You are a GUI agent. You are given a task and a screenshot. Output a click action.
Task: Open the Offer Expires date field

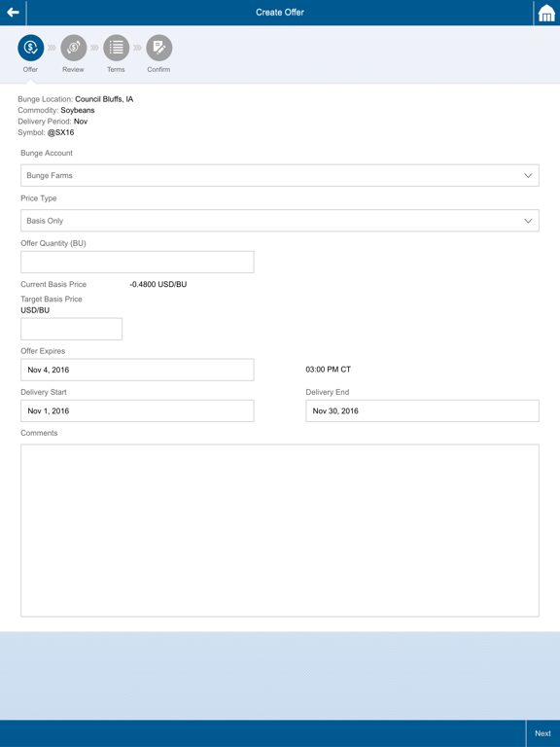point(137,370)
